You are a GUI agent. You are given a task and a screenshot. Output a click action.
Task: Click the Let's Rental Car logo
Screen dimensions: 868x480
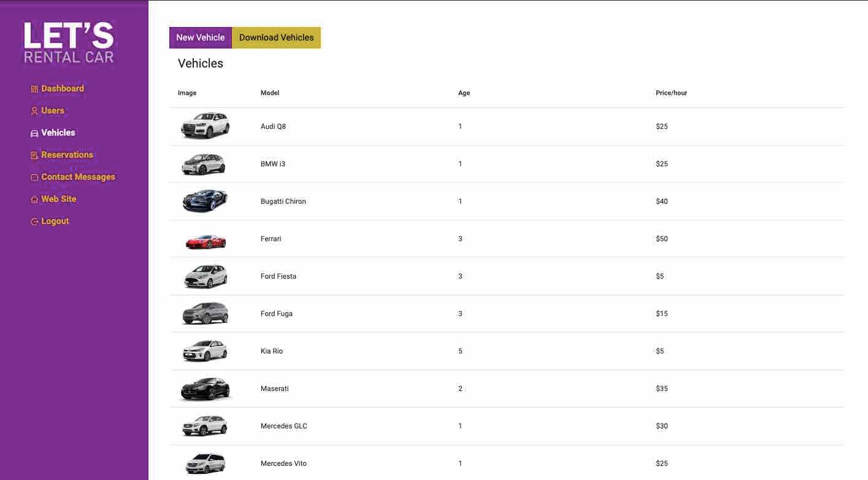coord(69,42)
